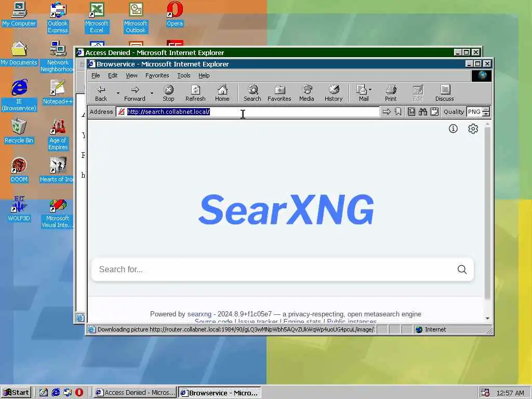
Task: Select the My Computer desktop icon
Action: [19, 15]
